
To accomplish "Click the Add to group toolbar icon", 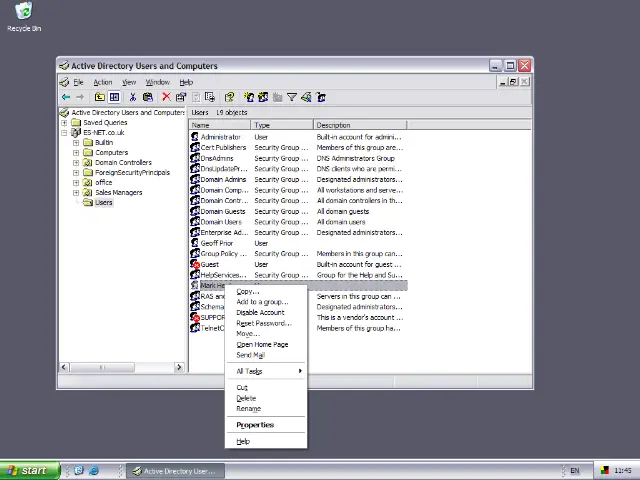I will [321, 97].
